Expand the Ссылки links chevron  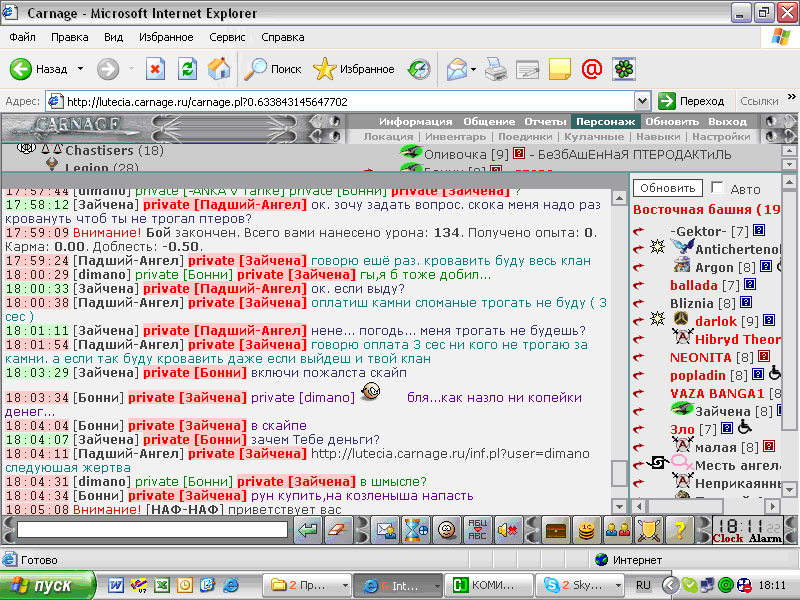791,97
